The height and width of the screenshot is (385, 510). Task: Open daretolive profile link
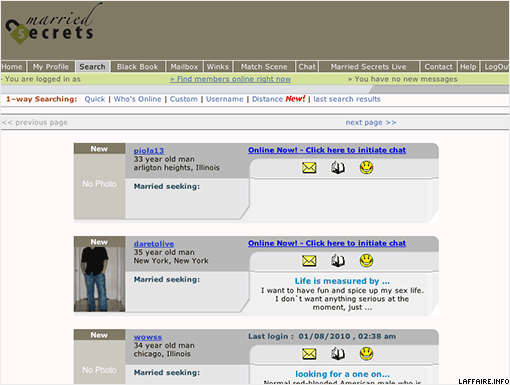[154, 244]
